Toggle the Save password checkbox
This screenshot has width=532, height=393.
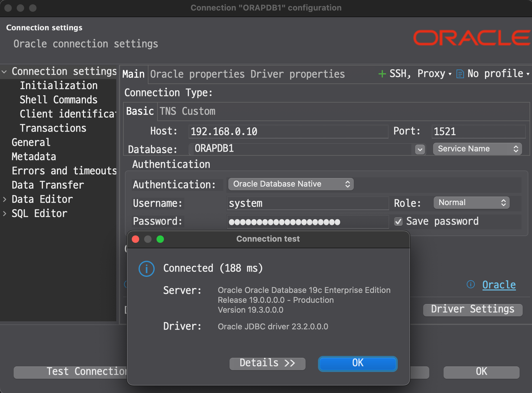pyautogui.click(x=398, y=222)
